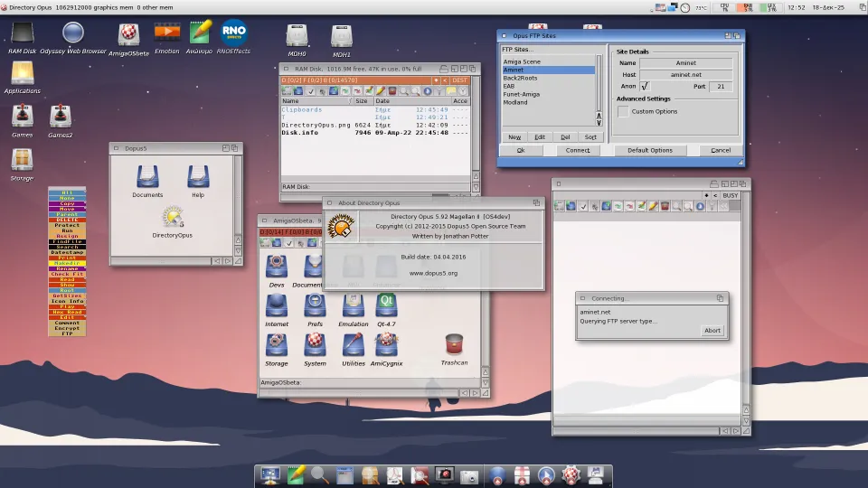Enable the Custom Options checkbox
Viewport: 868px width, 488px height.
(623, 111)
